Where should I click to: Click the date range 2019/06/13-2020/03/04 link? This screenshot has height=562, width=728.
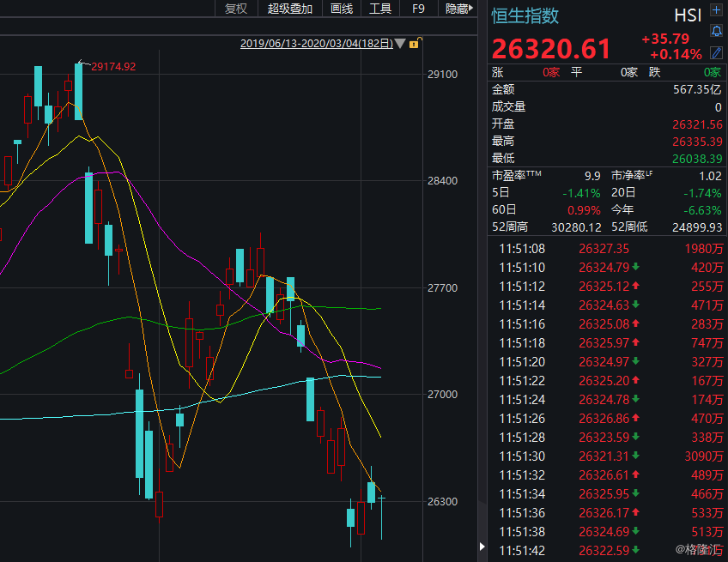pyautogui.click(x=316, y=43)
